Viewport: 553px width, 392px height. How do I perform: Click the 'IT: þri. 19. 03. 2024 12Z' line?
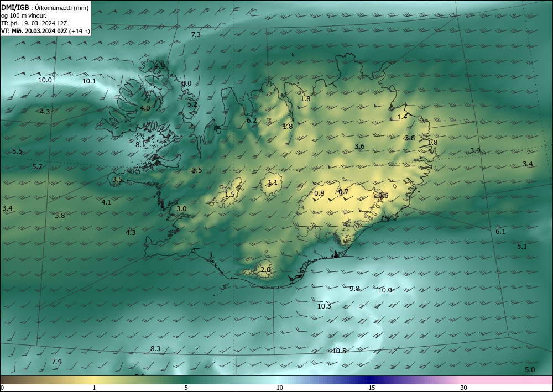coord(34,23)
